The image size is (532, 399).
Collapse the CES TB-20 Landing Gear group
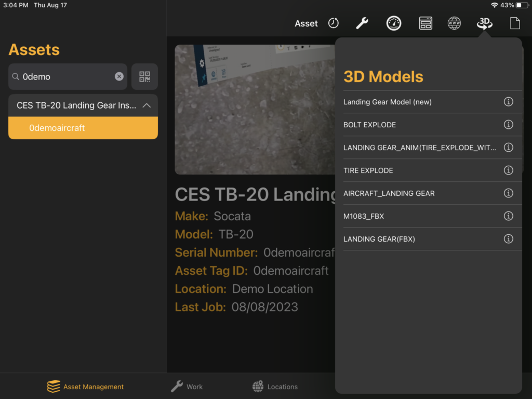coord(148,105)
